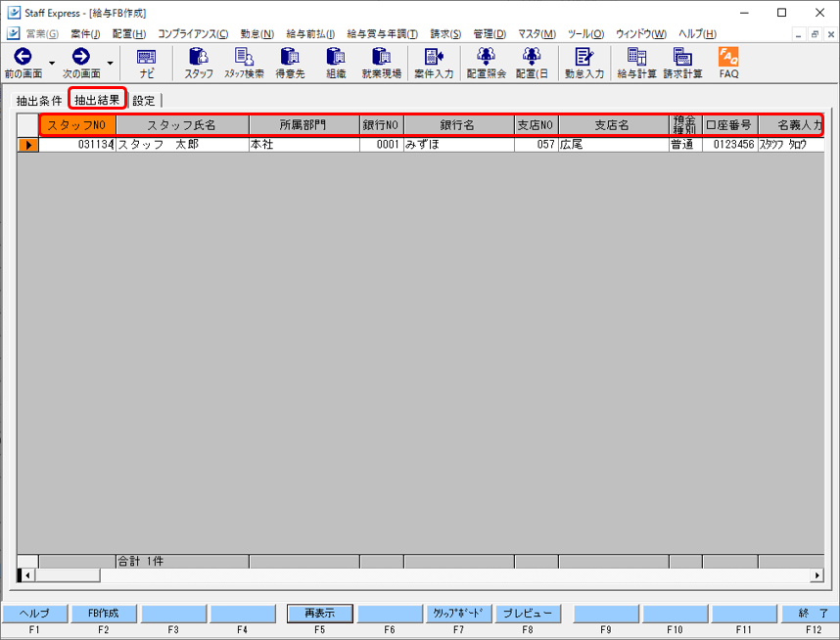Open the 案件入力 toolbar icon
This screenshot has width=840, height=640.
point(434,56)
